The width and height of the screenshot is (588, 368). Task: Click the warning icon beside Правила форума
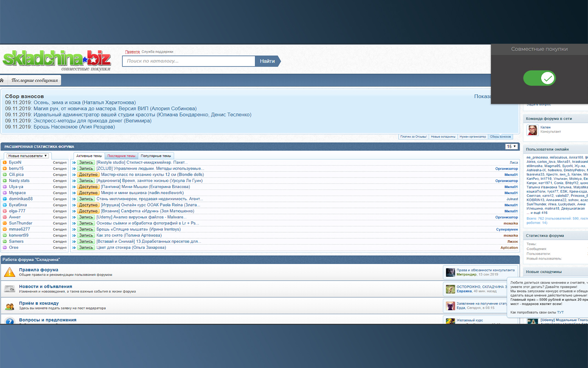coord(9,272)
